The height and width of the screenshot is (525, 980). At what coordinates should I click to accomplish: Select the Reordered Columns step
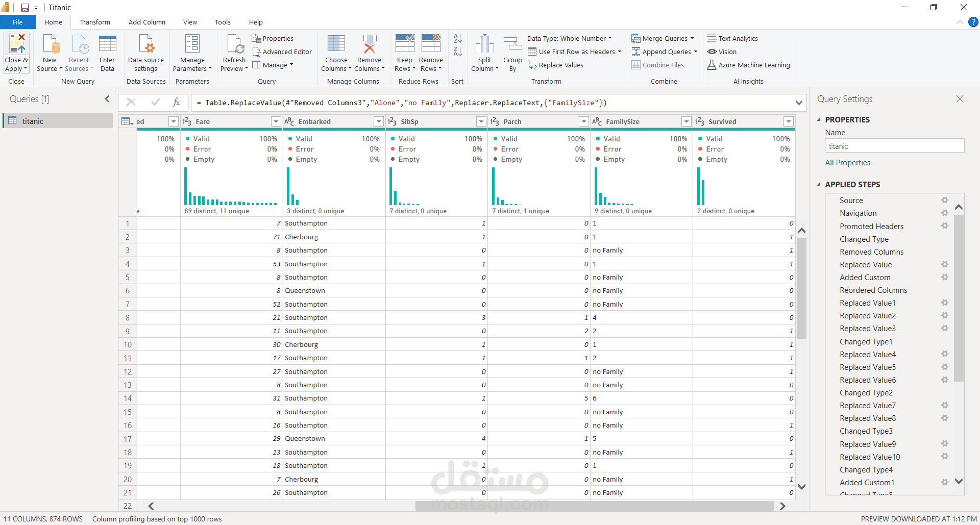tap(874, 290)
